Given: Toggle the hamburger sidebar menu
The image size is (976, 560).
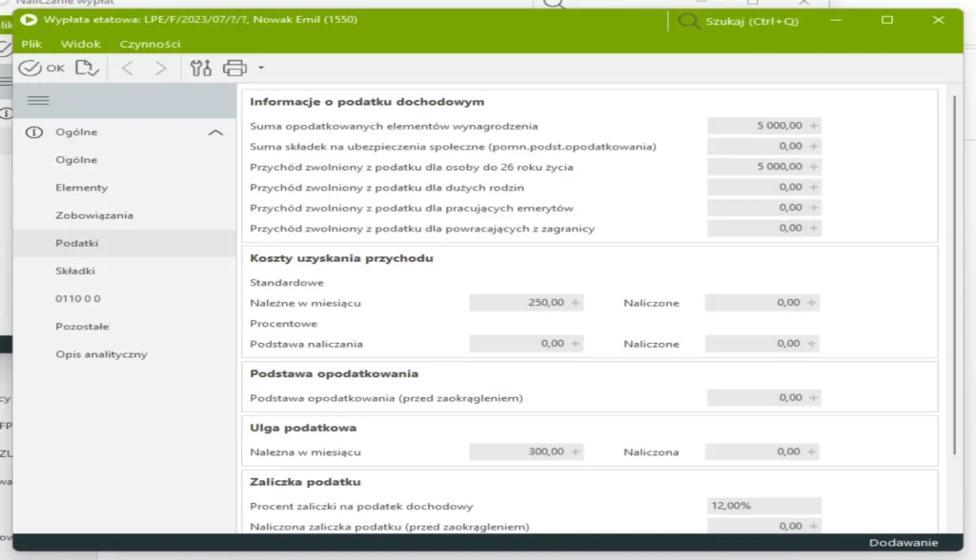Looking at the screenshot, I should point(38,100).
